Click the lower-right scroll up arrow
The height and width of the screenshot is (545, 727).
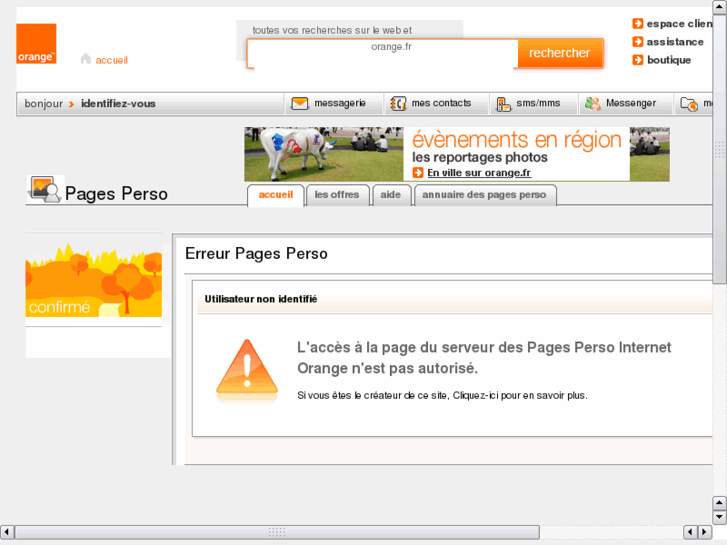(720, 503)
